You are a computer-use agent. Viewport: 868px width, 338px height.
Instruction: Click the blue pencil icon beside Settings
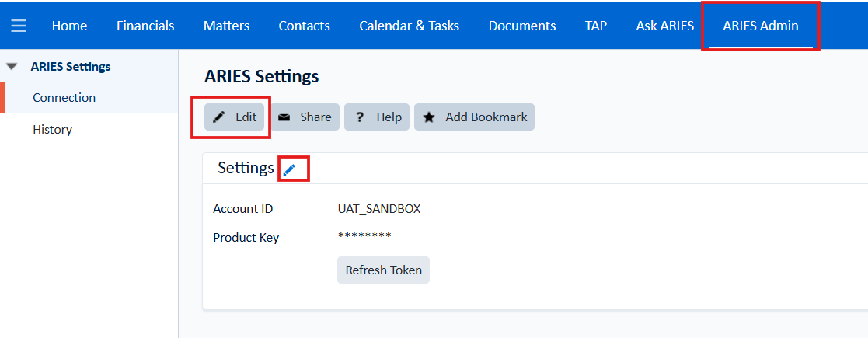[289, 170]
